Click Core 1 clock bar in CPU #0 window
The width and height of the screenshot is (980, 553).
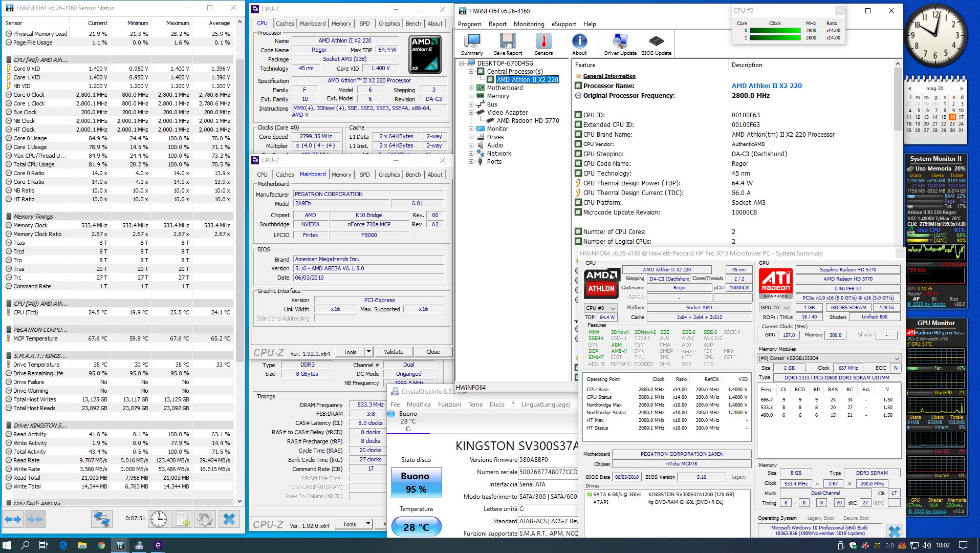pos(775,38)
